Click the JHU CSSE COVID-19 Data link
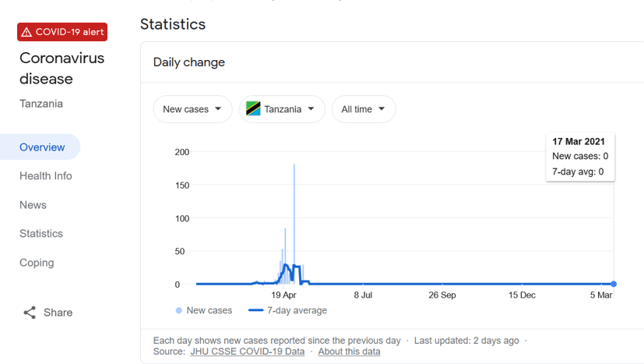 247,352
